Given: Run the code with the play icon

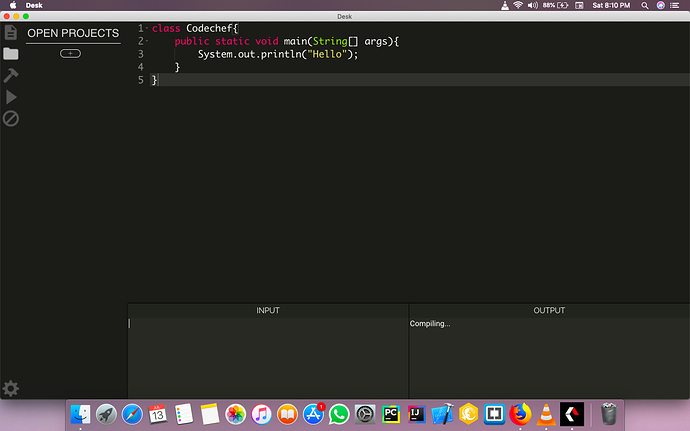Looking at the screenshot, I should tap(11, 97).
